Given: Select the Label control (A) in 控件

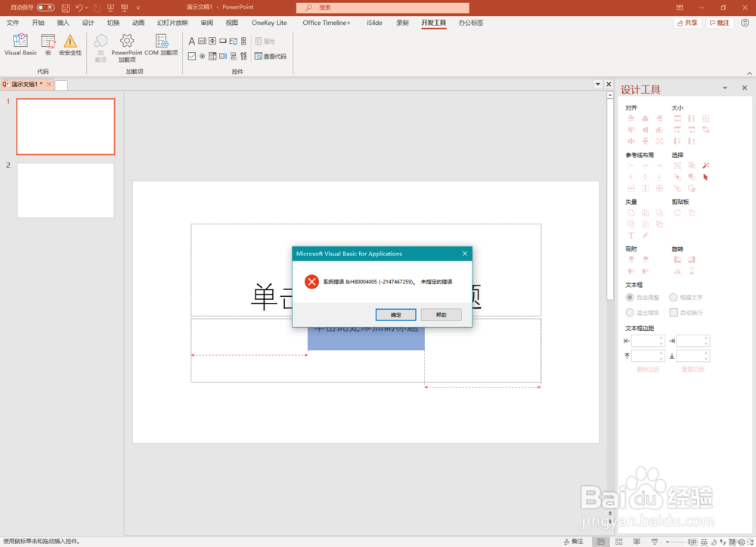Looking at the screenshot, I should click(191, 41).
